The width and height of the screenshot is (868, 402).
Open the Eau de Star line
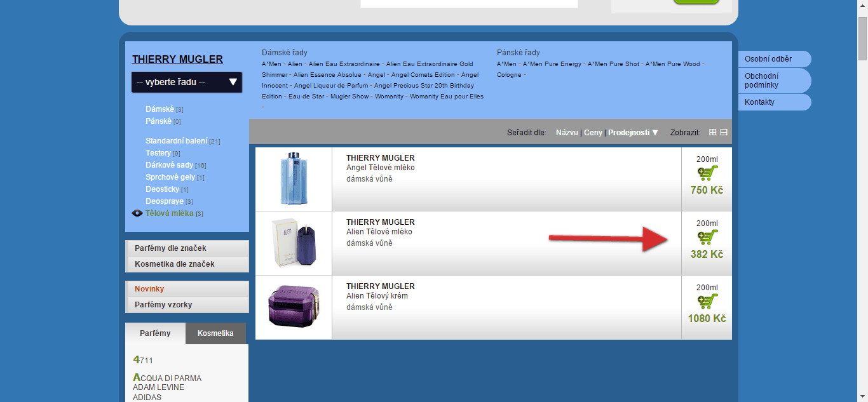point(306,97)
